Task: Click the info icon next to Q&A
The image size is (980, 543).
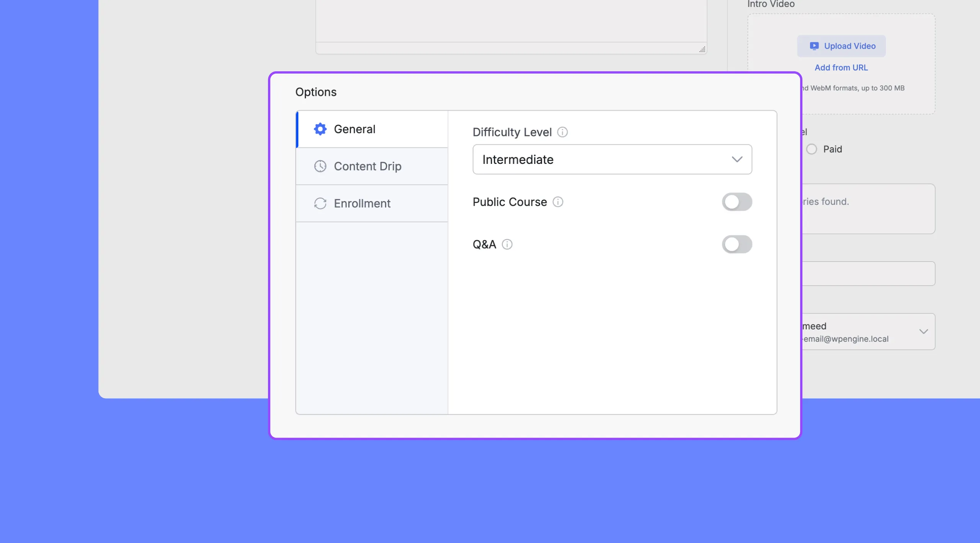Action: (x=507, y=244)
